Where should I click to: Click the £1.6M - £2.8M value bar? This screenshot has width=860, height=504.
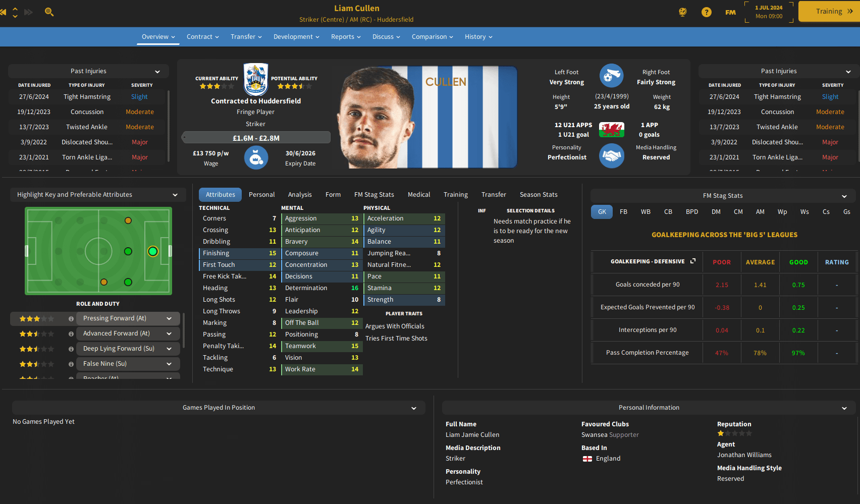pyautogui.click(x=256, y=138)
